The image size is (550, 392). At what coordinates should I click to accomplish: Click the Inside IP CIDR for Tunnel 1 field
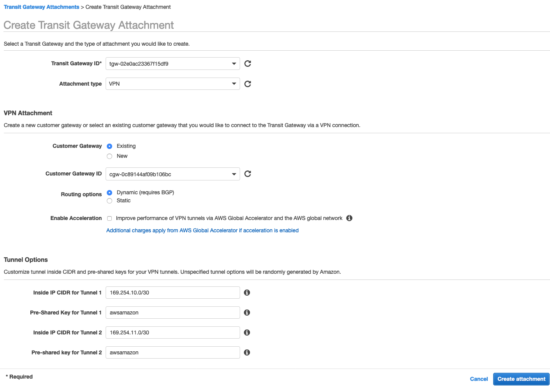(172, 293)
